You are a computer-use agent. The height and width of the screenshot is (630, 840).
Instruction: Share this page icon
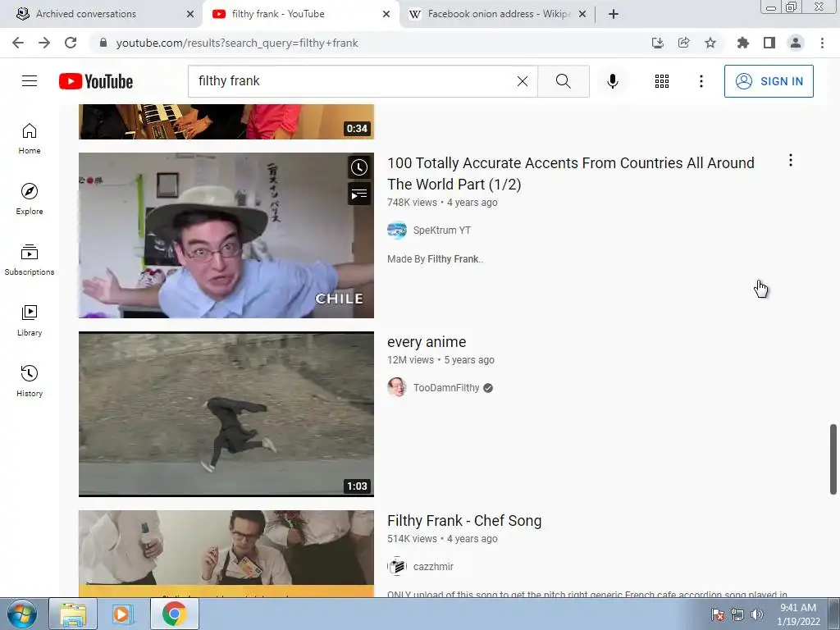(683, 43)
